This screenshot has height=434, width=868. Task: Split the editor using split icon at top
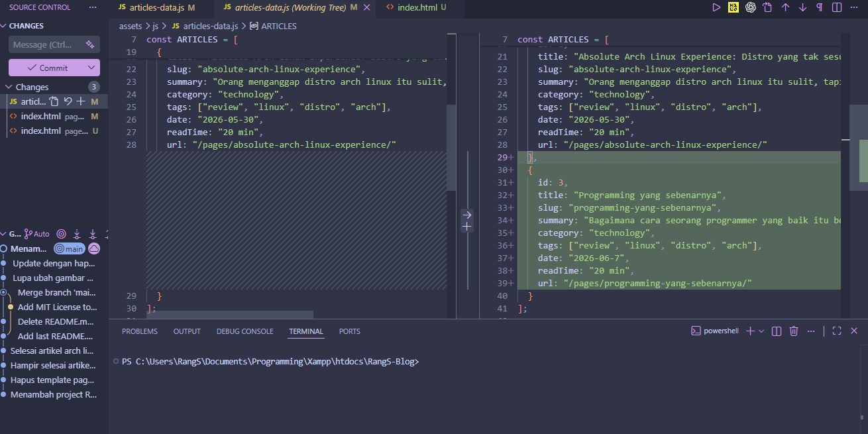837,7
